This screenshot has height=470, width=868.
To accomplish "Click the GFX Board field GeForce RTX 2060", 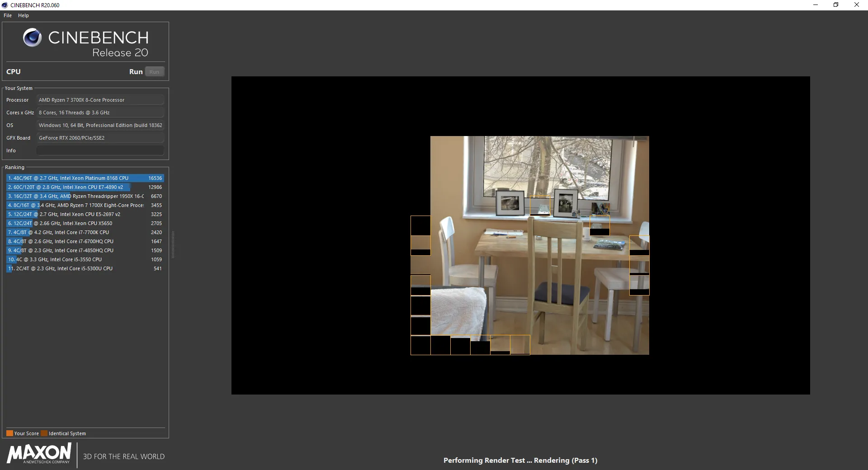I will (x=100, y=138).
